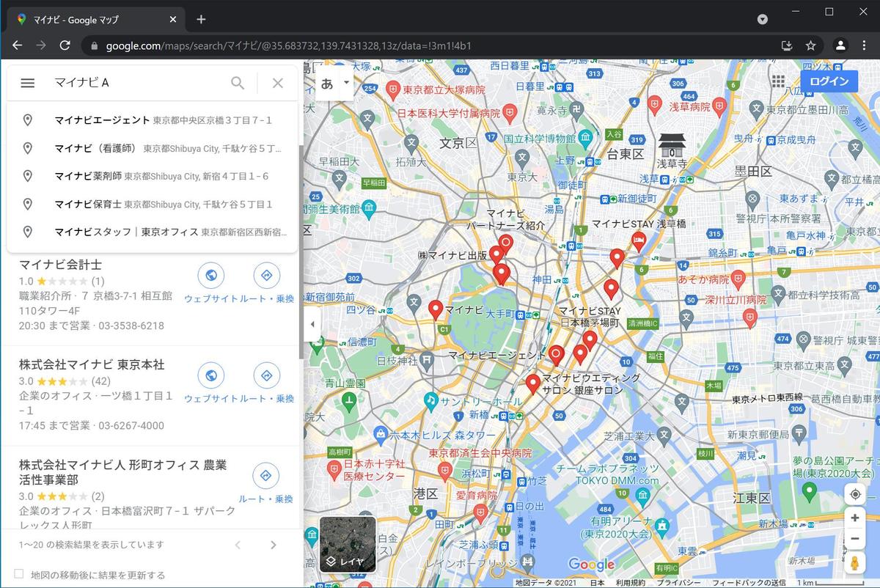This screenshot has width=880, height=588.
Task: Select suggestion マイナビスタッフ｜東京オフィス
Action: pos(153,232)
